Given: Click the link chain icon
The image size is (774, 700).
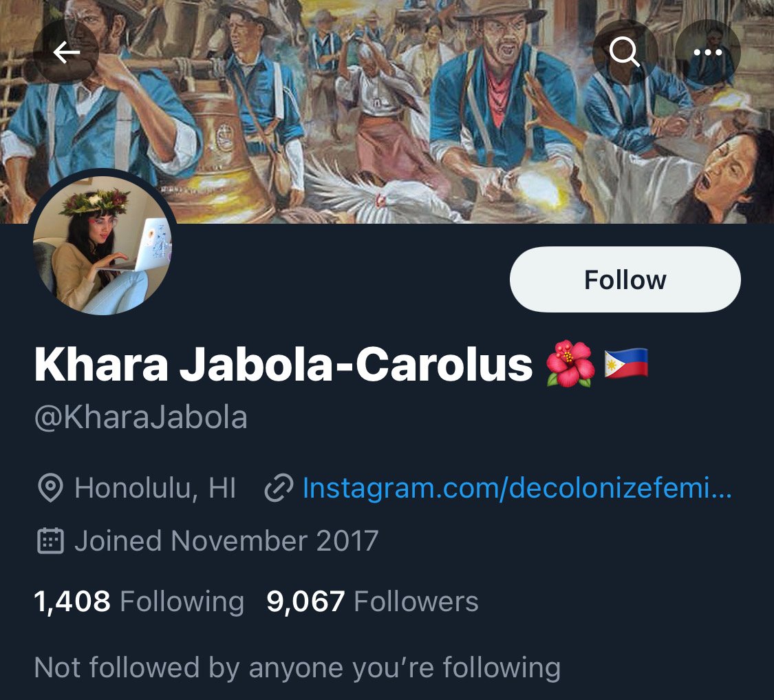Looking at the screenshot, I should (279, 488).
